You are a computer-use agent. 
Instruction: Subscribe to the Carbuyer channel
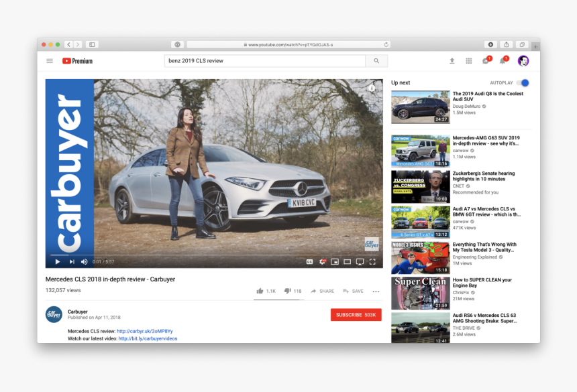[x=356, y=315]
